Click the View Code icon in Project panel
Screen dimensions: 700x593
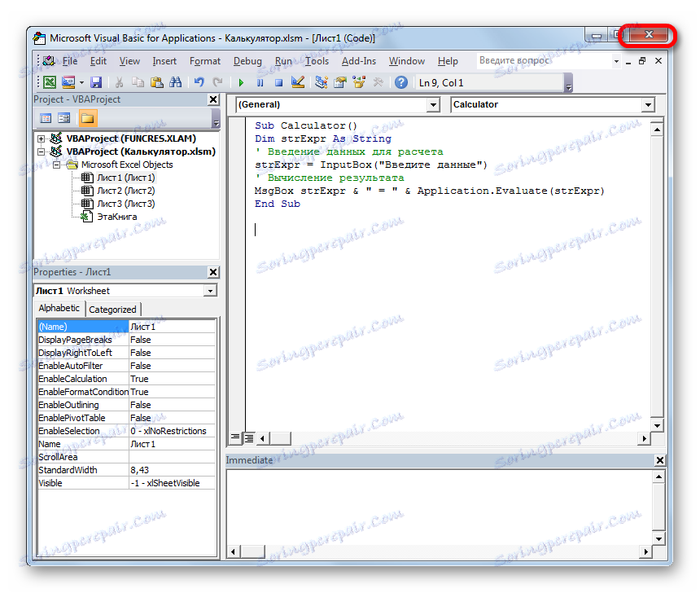(46, 118)
